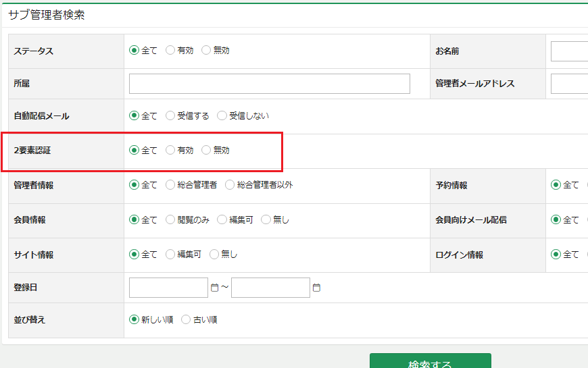Screen dimensions: 588x368
Task: Click the 登録日 start date field
Action: click(168, 288)
